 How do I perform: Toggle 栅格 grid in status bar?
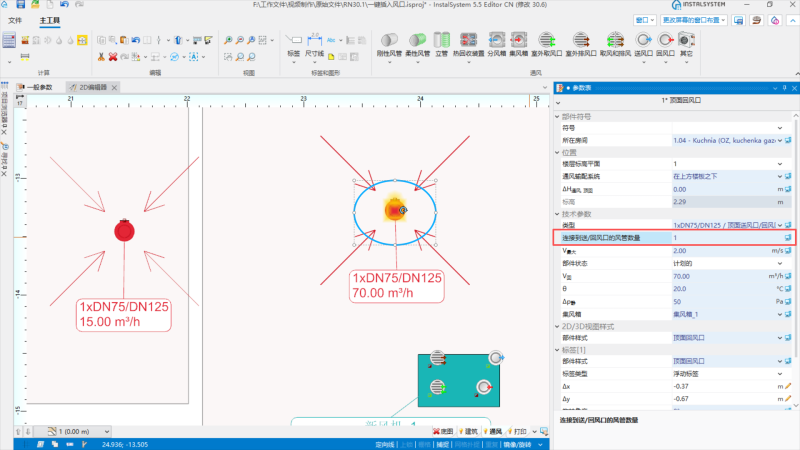(424, 445)
